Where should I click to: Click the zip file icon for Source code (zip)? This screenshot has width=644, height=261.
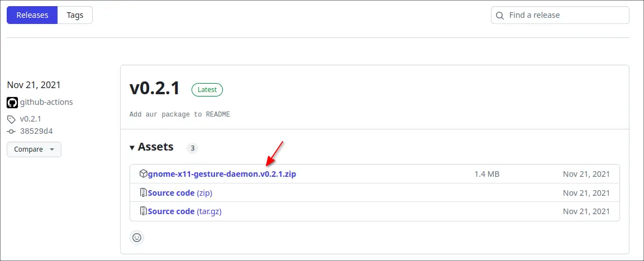point(144,192)
